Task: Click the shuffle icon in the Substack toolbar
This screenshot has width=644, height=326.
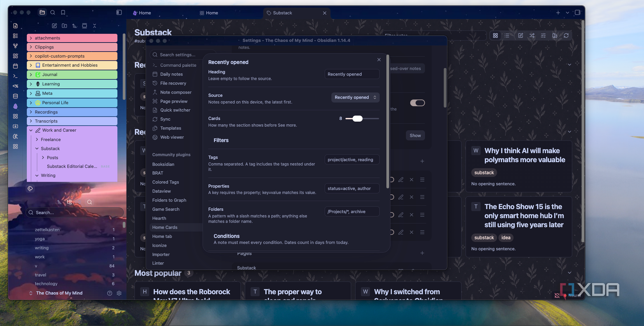Action: click(532, 35)
